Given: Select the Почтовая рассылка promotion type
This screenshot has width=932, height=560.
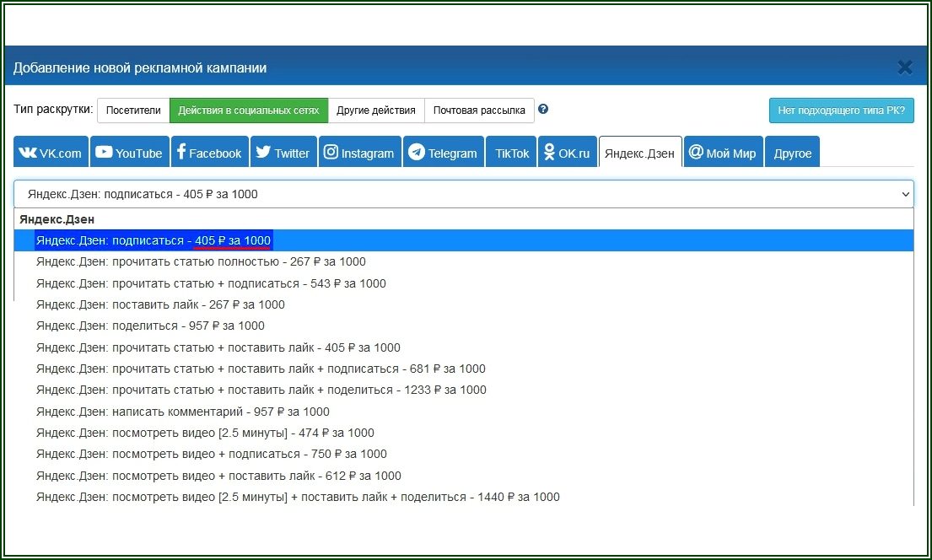Looking at the screenshot, I should coord(479,110).
